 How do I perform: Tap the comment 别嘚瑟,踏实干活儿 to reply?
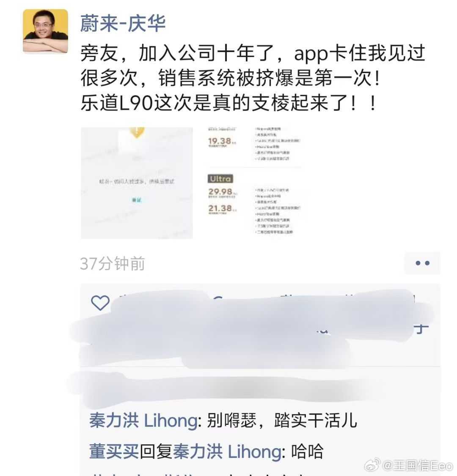click(x=282, y=421)
